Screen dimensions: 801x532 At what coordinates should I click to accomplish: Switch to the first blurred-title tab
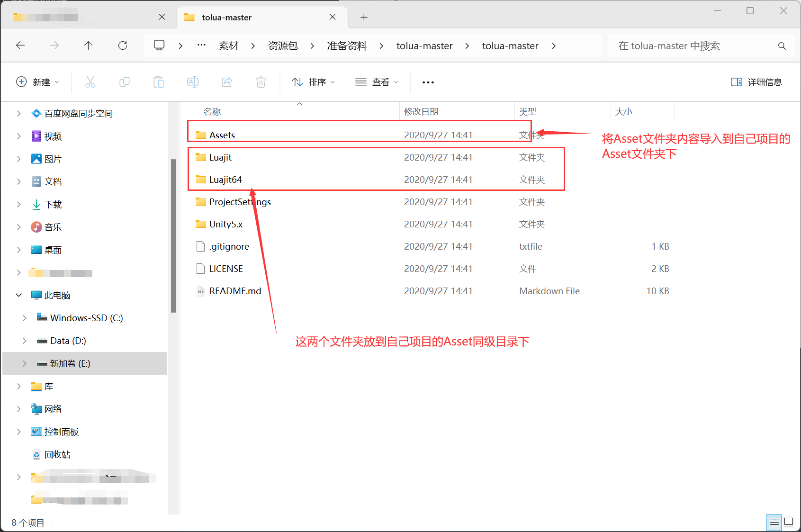(89, 18)
